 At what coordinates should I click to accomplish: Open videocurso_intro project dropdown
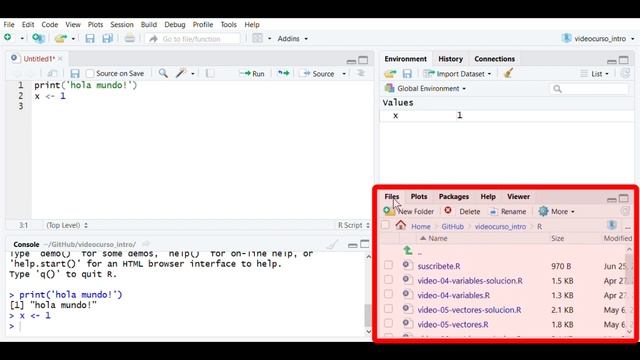598,39
